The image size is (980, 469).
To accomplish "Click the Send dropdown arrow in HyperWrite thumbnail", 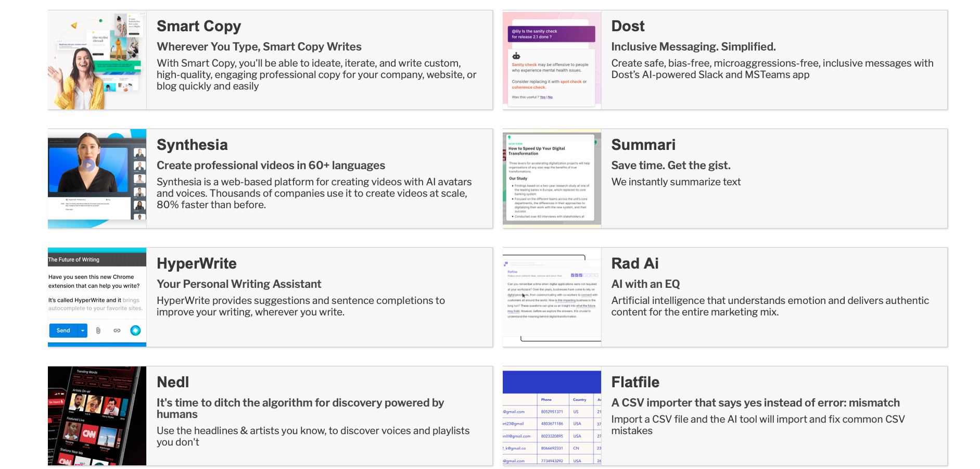I will pyautogui.click(x=82, y=331).
